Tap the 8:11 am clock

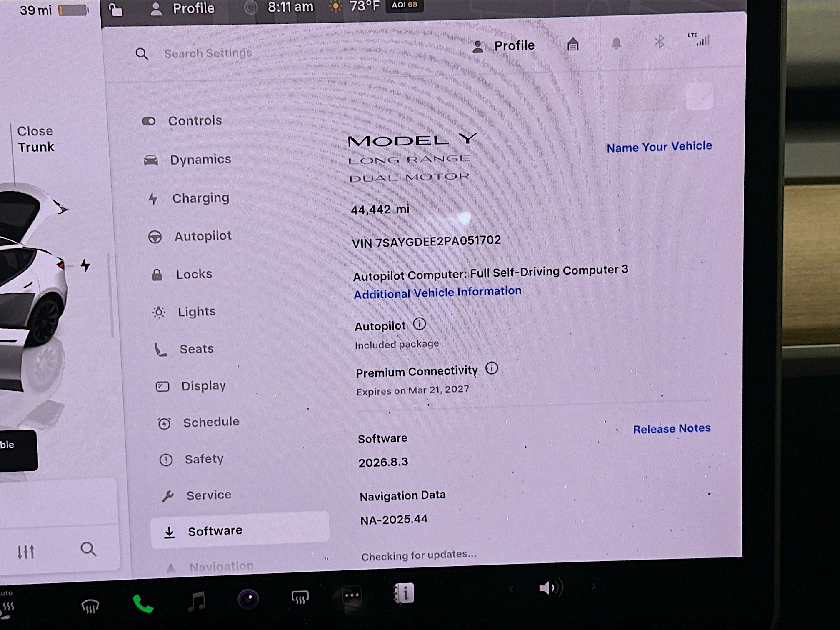(x=290, y=7)
